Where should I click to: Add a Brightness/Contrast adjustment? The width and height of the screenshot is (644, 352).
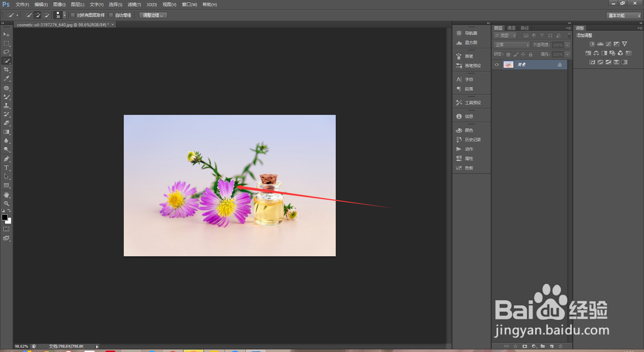click(592, 44)
